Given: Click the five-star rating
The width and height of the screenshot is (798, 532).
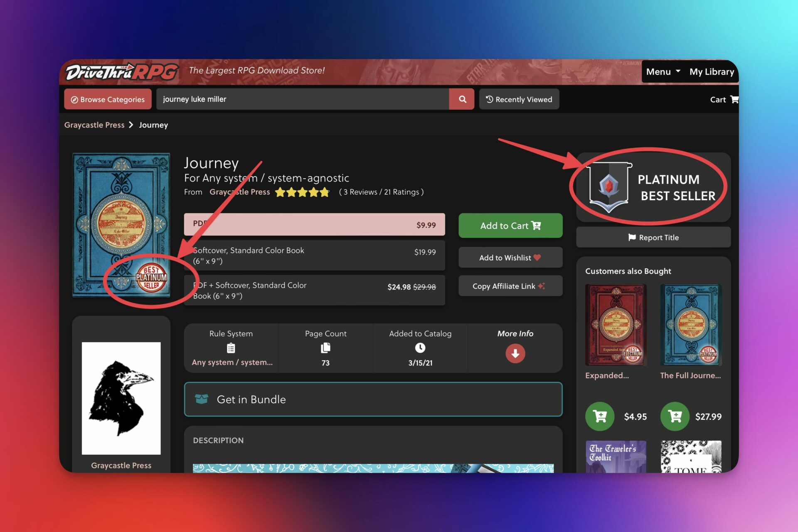Looking at the screenshot, I should tap(302, 192).
